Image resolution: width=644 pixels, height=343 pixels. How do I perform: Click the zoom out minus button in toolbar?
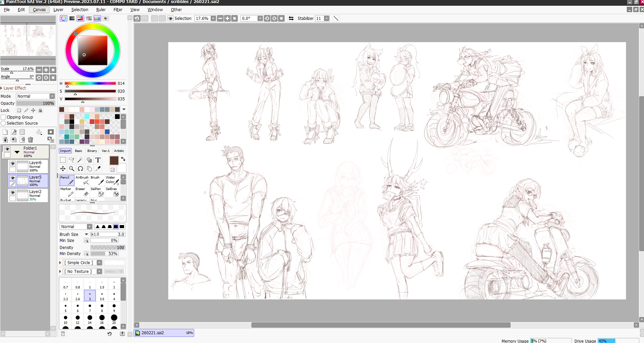pos(220,19)
